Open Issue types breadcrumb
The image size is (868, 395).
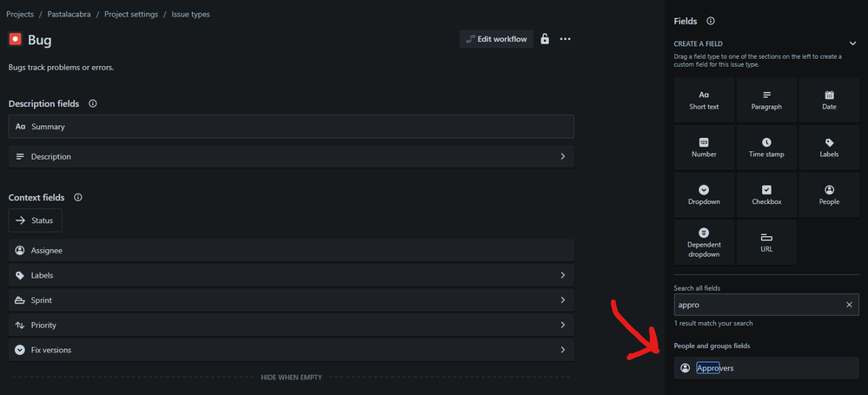point(190,15)
